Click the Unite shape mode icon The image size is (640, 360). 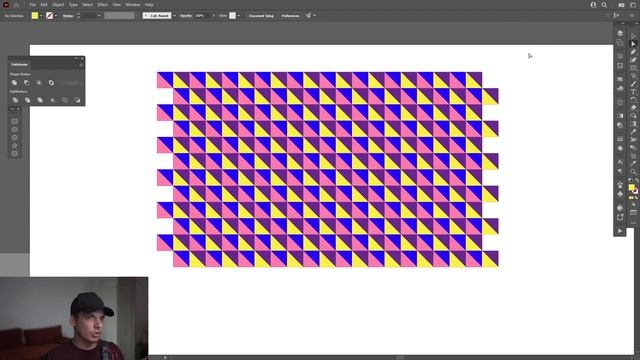point(14,83)
